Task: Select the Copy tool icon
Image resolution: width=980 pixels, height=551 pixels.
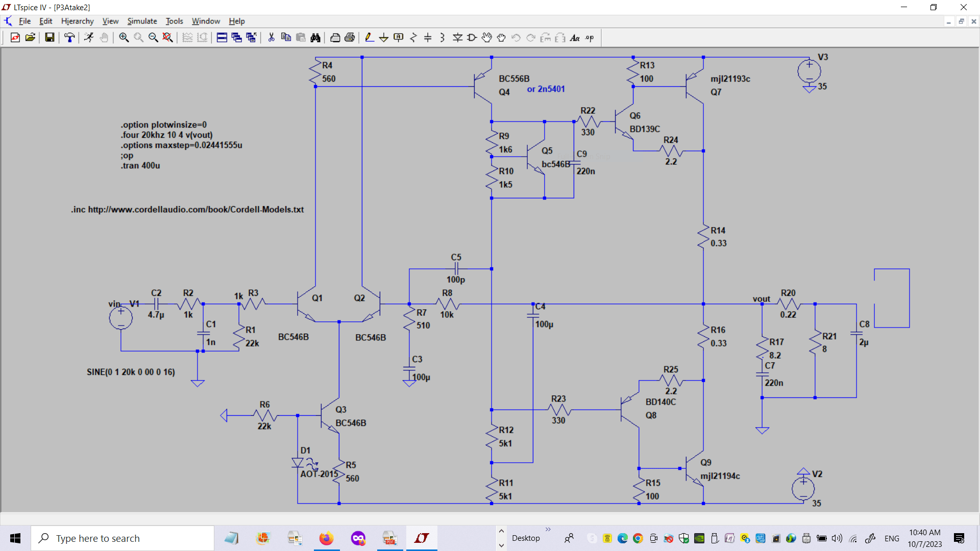Action: coord(286,38)
